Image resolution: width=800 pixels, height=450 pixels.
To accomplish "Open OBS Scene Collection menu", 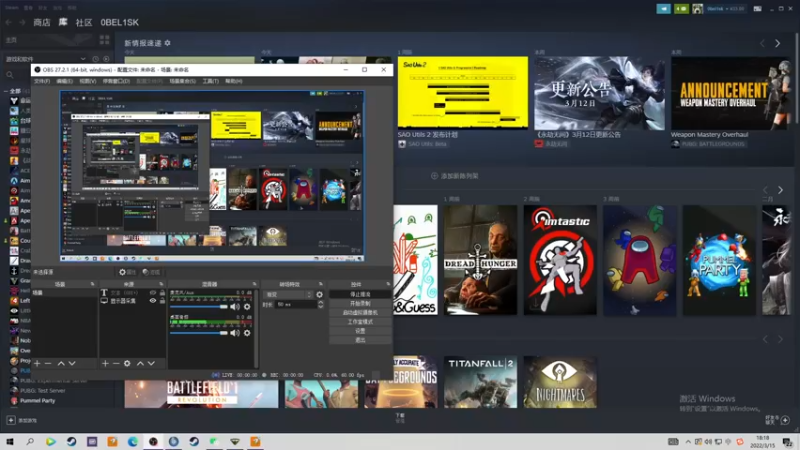I will tap(183, 81).
